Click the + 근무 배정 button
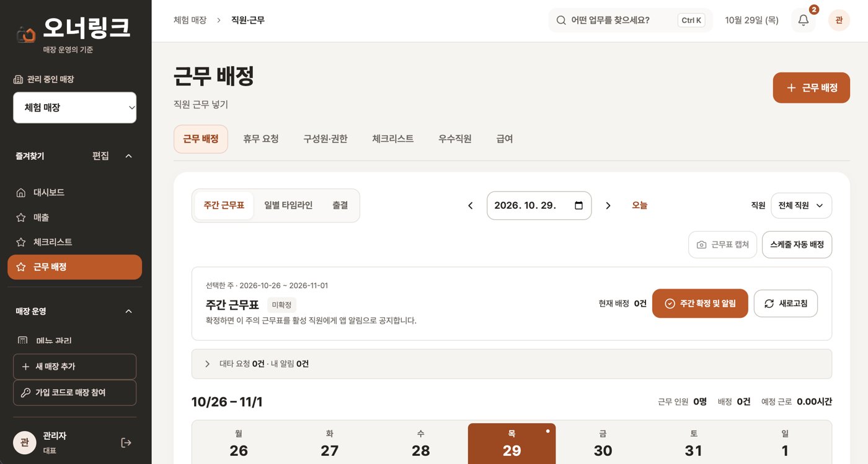The image size is (868, 464). coord(812,88)
